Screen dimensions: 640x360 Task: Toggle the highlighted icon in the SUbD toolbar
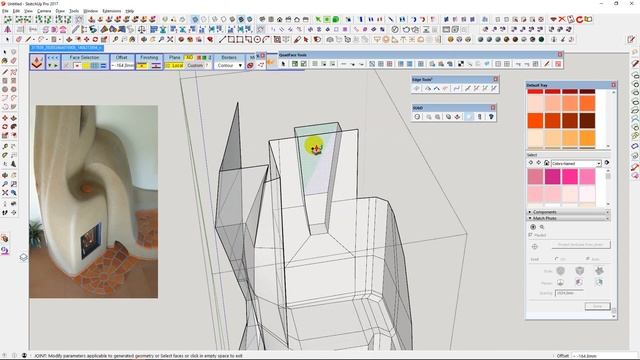[x=469, y=117]
